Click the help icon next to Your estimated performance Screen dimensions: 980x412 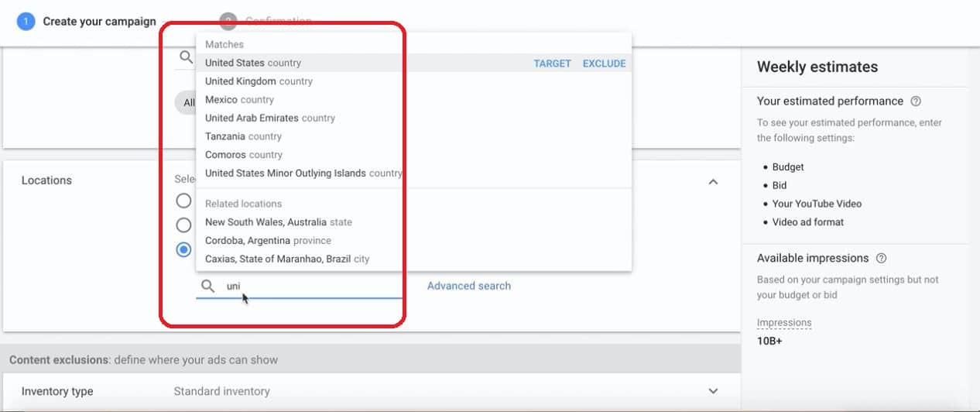pos(916,101)
